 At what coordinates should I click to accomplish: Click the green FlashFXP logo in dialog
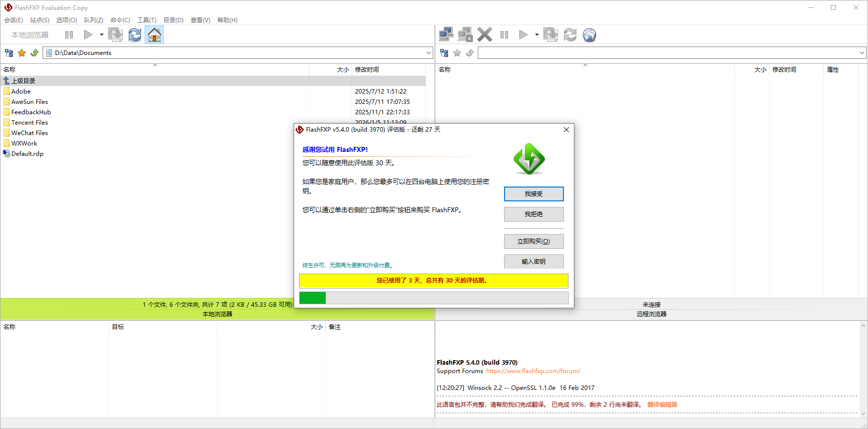tap(529, 159)
